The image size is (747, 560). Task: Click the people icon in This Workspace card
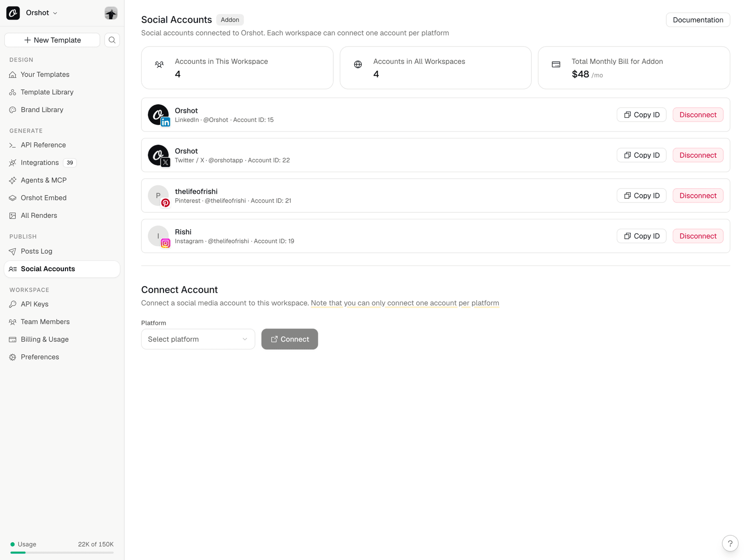[159, 64]
